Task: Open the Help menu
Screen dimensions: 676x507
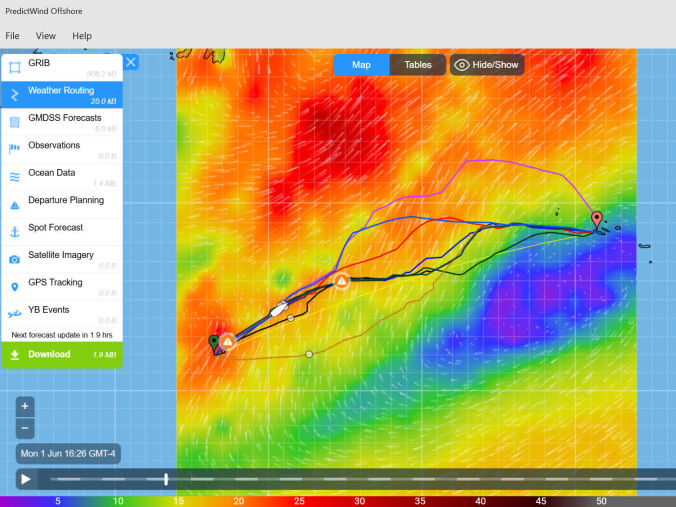Action: [82, 36]
